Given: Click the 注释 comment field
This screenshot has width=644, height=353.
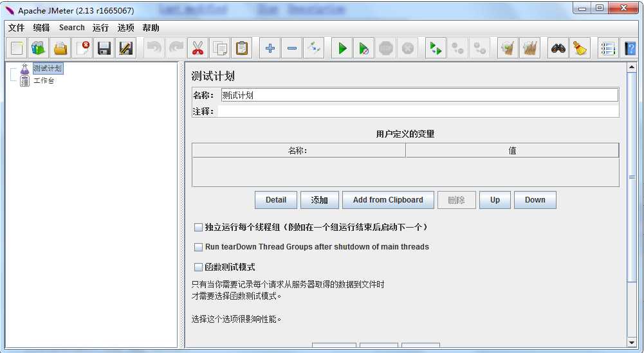Looking at the screenshot, I should 418,111.
